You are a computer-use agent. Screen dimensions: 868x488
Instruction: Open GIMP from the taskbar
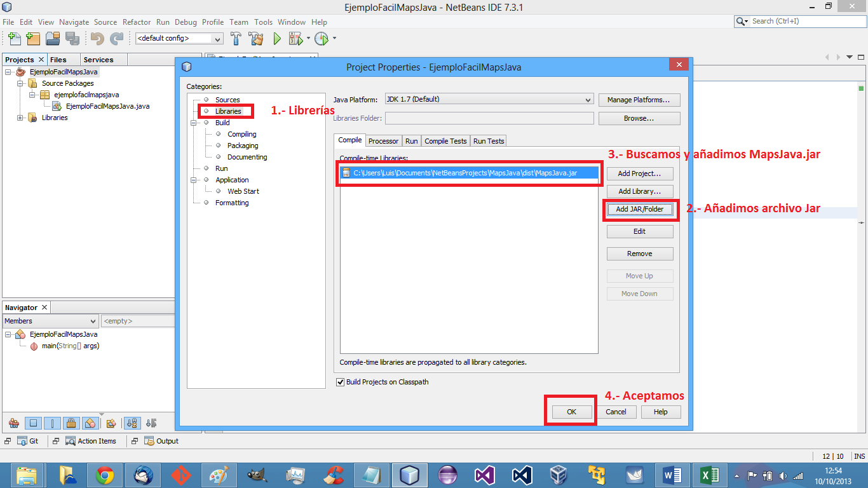point(257,475)
